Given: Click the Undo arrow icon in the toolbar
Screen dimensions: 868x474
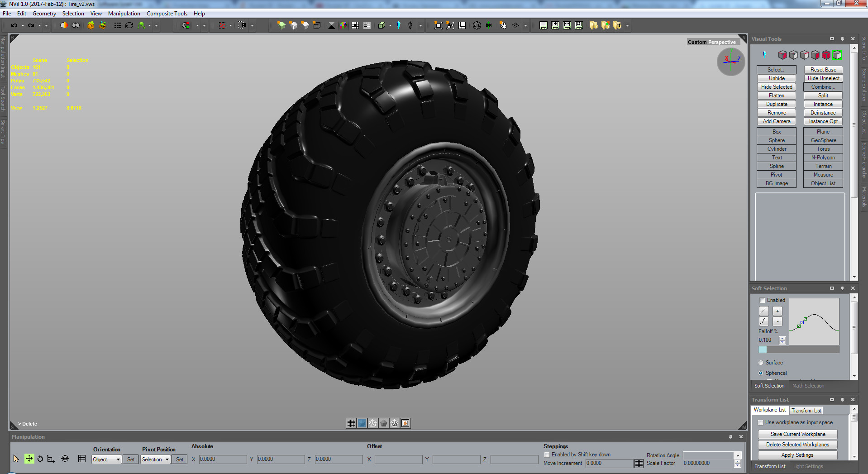Looking at the screenshot, I should (14, 26).
